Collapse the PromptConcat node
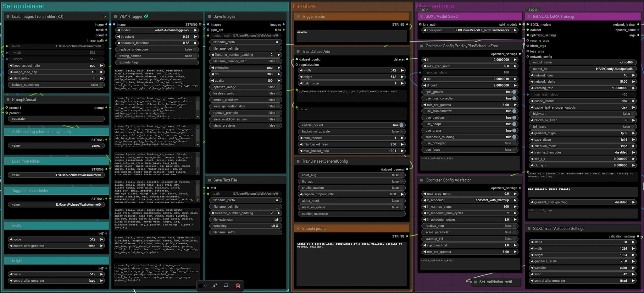This screenshot has width=644, height=293. [x=8, y=100]
